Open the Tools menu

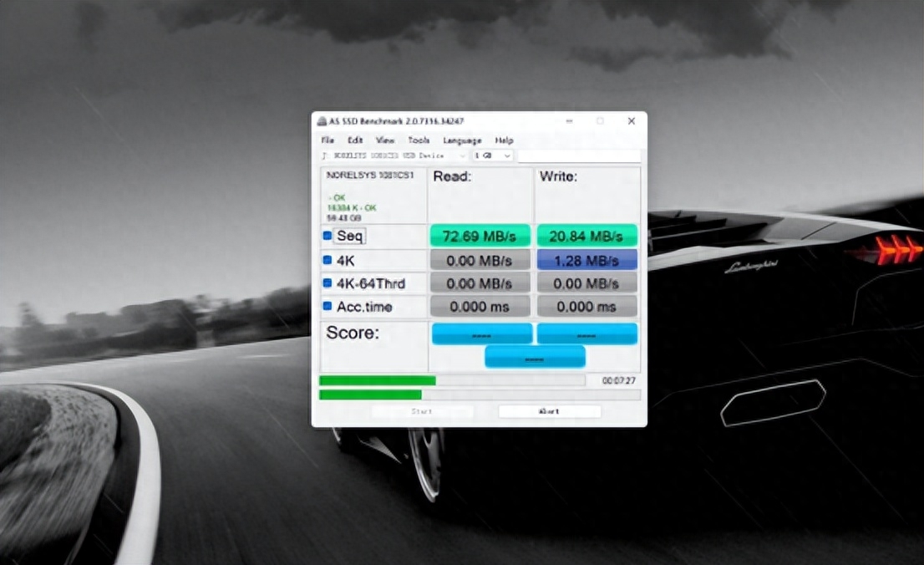click(419, 140)
